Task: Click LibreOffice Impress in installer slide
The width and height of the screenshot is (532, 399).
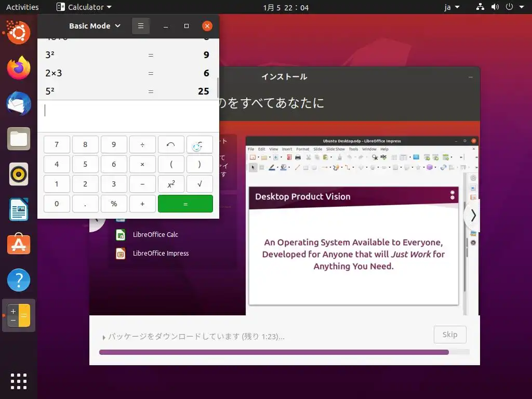Action: 161,253
